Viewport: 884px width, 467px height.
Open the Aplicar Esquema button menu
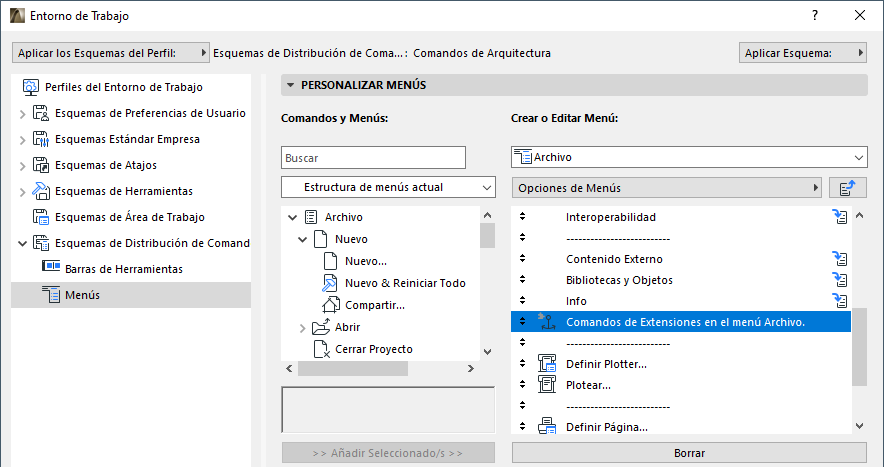[x=803, y=53]
